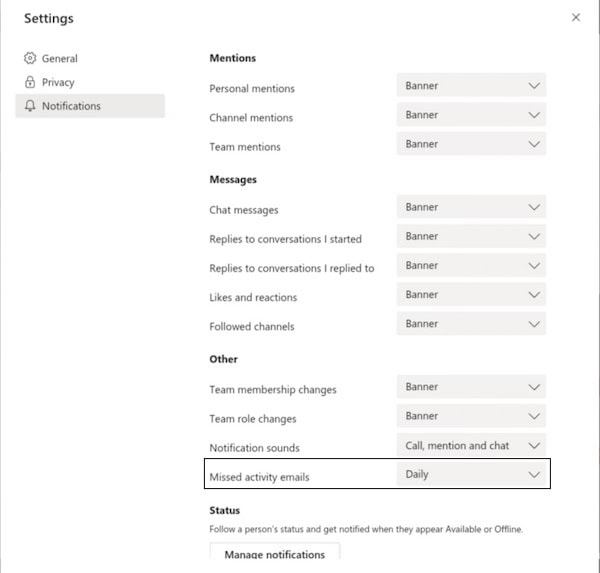Click the bell icon beside Notifications
Screen dimensions: 600x573
point(30,106)
